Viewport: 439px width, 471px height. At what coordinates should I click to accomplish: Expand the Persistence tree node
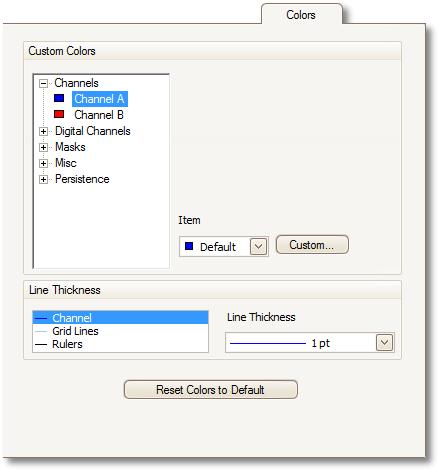[x=43, y=179]
